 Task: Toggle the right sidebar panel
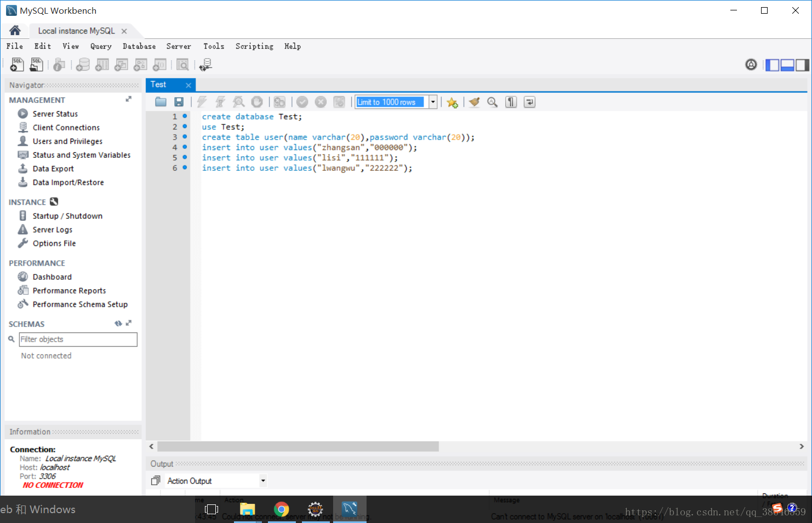(802, 65)
